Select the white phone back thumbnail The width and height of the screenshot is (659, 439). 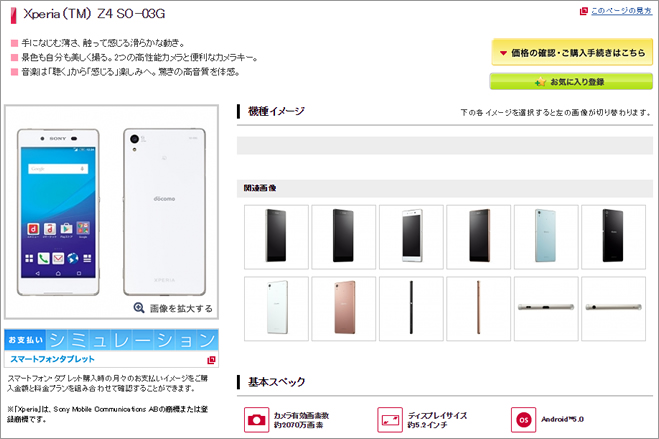pos(276,308)
